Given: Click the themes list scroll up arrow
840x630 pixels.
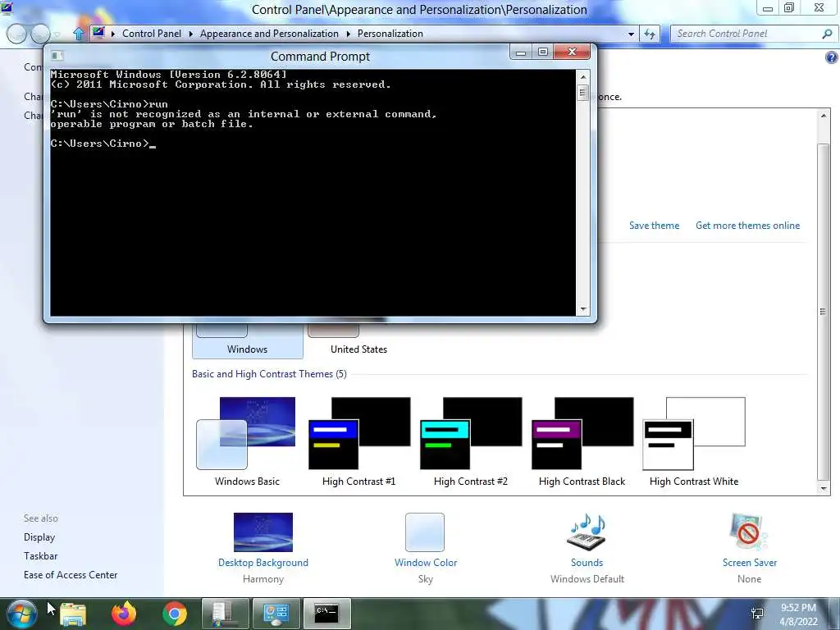Looking at the screenshot, I should [x=824, y=116].
